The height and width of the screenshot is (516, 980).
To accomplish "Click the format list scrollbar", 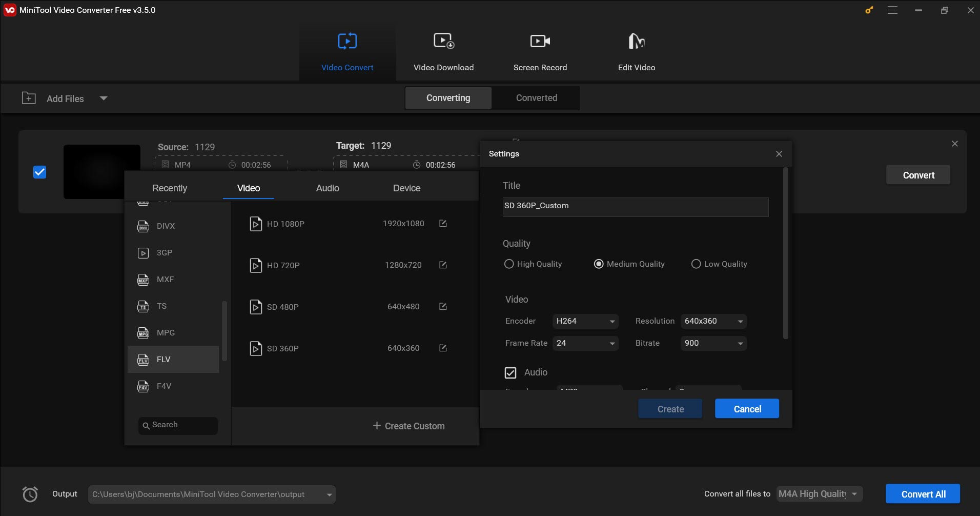I will coord(224,331).
